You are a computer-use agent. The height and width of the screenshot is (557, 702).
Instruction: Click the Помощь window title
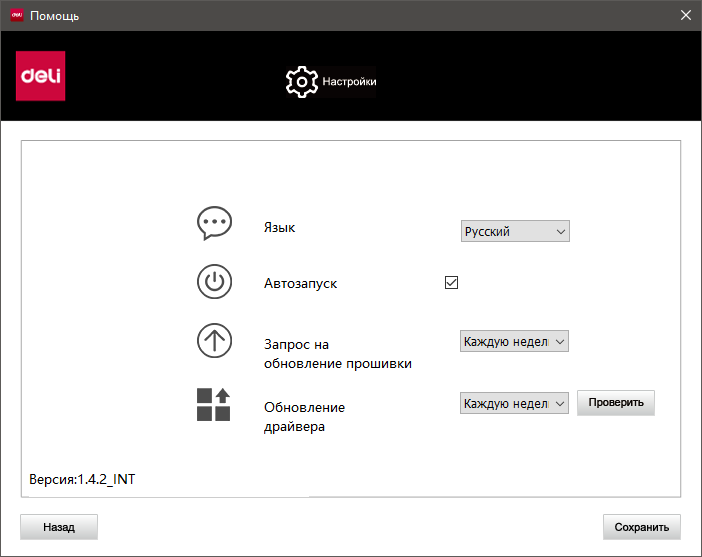tap(55, 16)
